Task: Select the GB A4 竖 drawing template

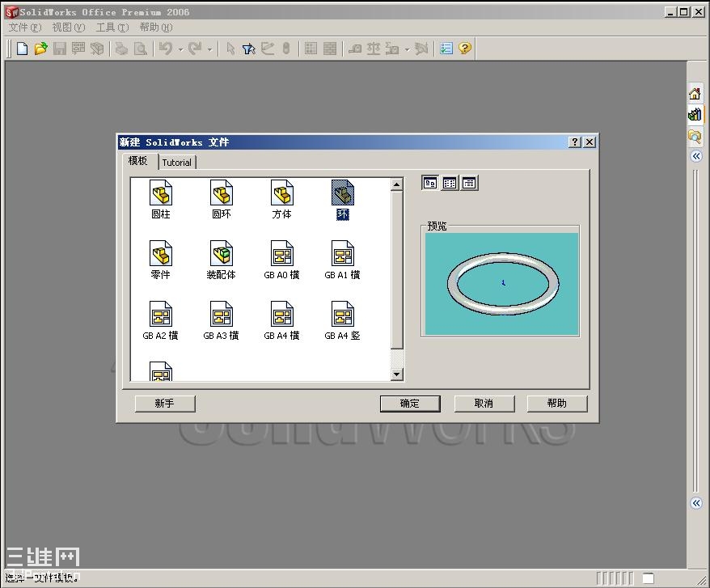Action: tap(342, 321)
